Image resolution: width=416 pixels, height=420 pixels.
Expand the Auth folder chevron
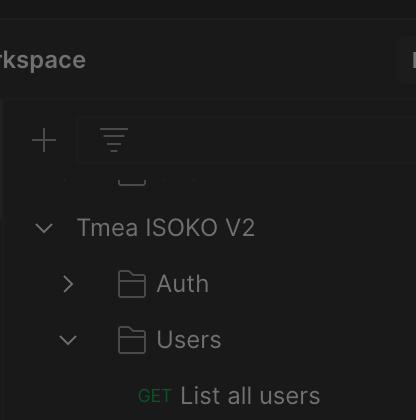pyautogui.click(x=68, y=284)
